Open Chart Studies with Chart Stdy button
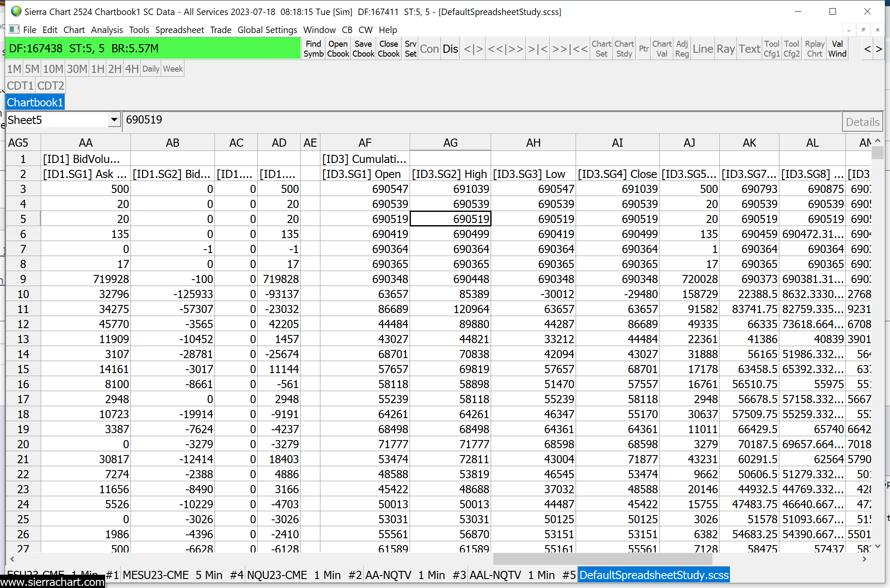The width and height of the screenshot is (890, 588). (624, 48)
